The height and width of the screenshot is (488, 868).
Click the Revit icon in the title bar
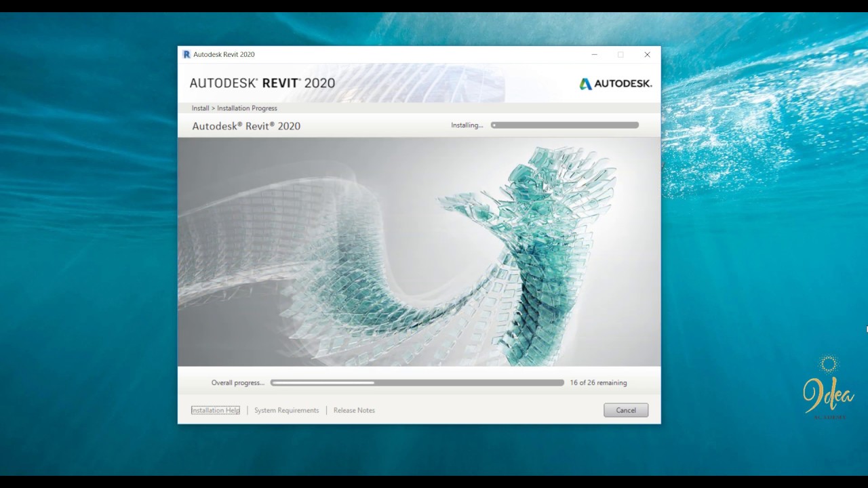[x=186, y=54]
